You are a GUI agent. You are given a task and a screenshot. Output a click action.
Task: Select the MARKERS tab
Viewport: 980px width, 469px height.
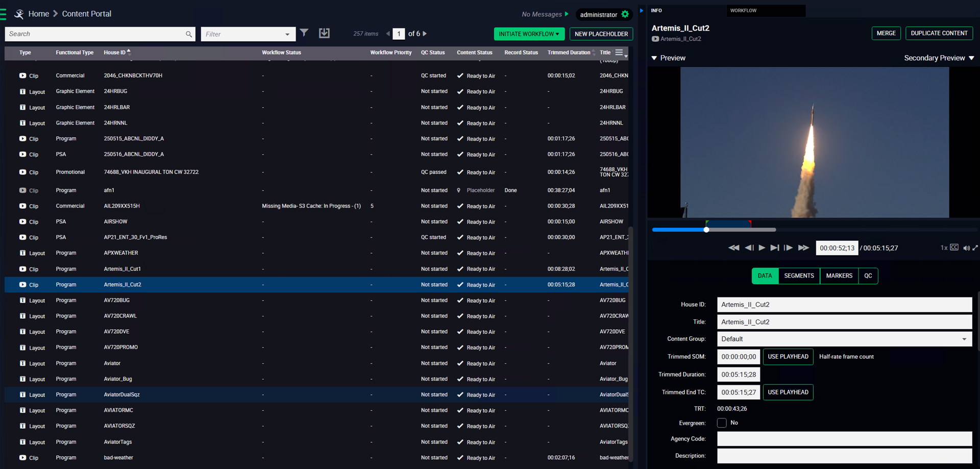[839, 276]
